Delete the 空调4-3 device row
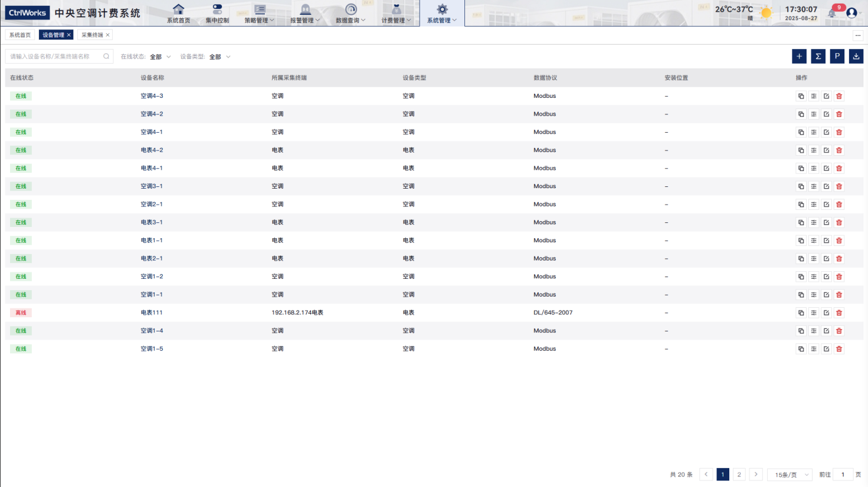The width and height of the screenshot is (868, 487). click(x=839, y=96)
